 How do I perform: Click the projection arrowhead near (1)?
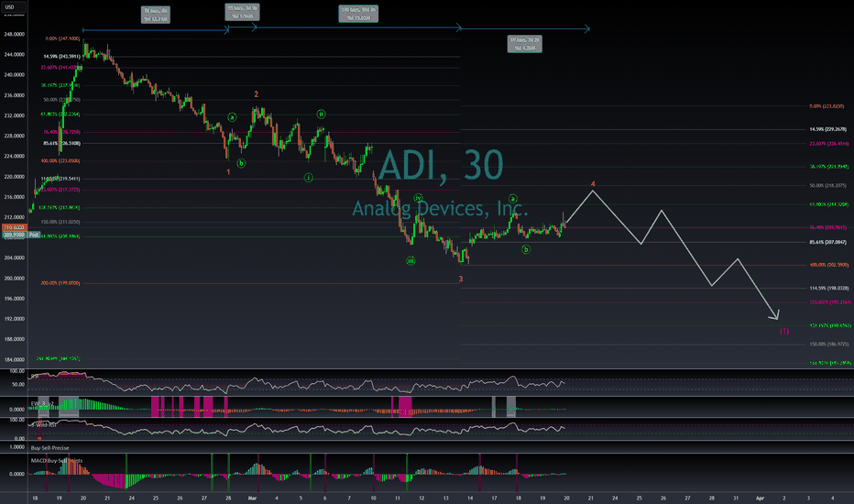pyautogui.click(x=775, y=315)
